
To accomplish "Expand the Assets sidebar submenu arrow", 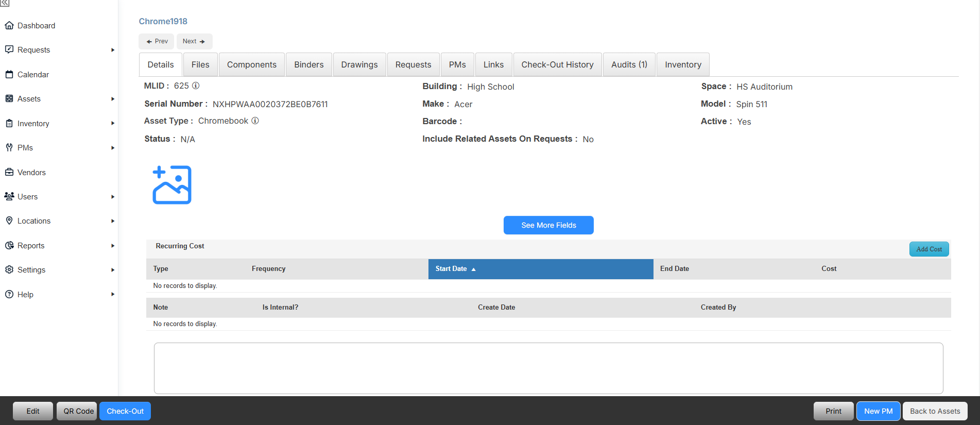I will tap(113, 99).
